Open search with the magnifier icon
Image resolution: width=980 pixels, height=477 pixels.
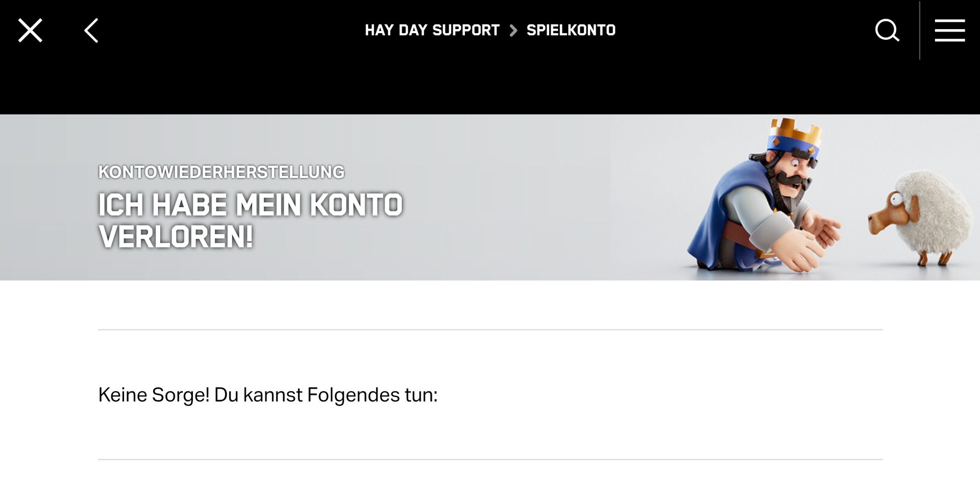(x=887, y=31)
